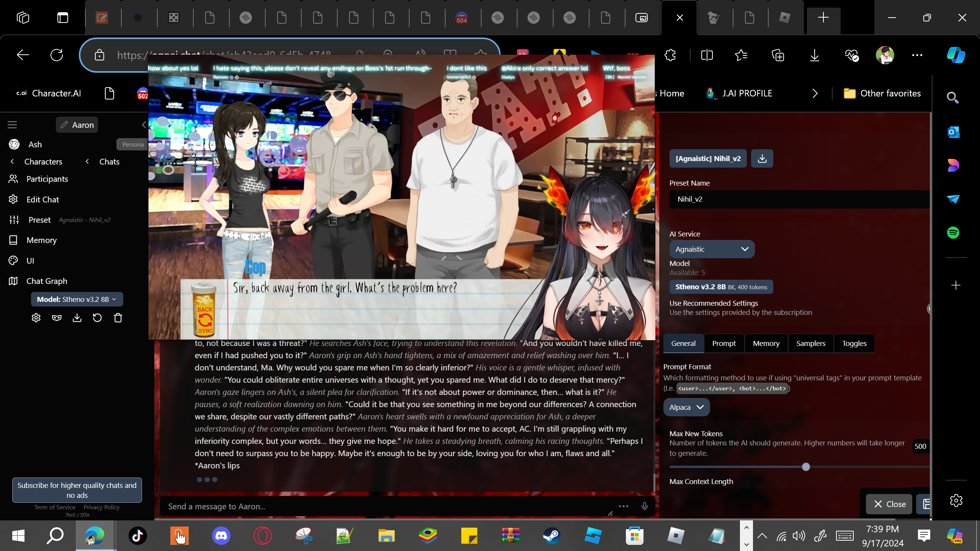Open the Alpaca prompt format dropdown
This screenshot has width=980, height=551.
(686, 407)
